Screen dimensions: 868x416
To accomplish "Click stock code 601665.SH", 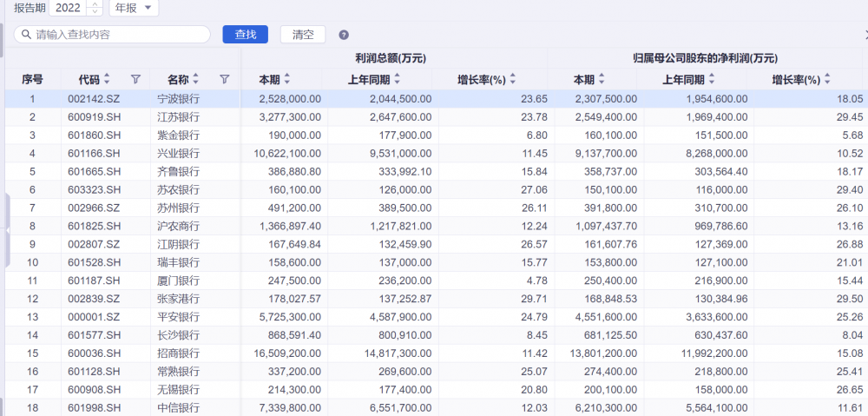I will 94,172.
